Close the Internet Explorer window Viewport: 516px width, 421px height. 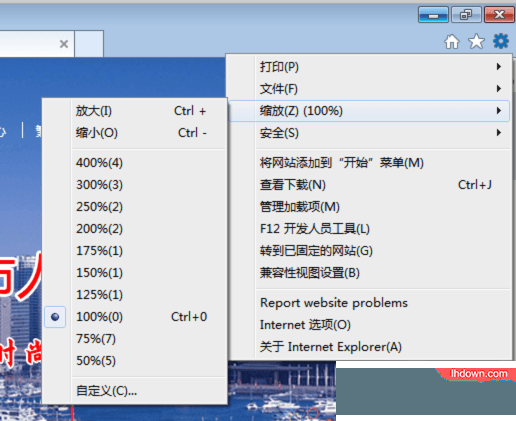(x=499, y=15)
